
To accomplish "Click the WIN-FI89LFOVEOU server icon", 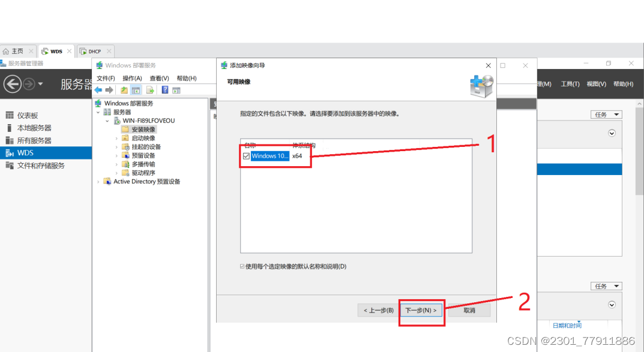I will click(116, 121).
